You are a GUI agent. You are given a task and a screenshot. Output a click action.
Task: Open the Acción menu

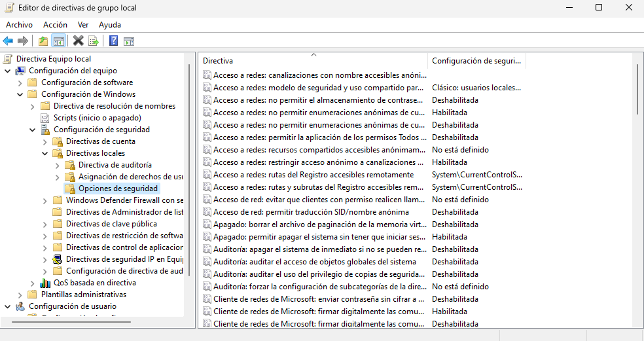click(55, 24)
